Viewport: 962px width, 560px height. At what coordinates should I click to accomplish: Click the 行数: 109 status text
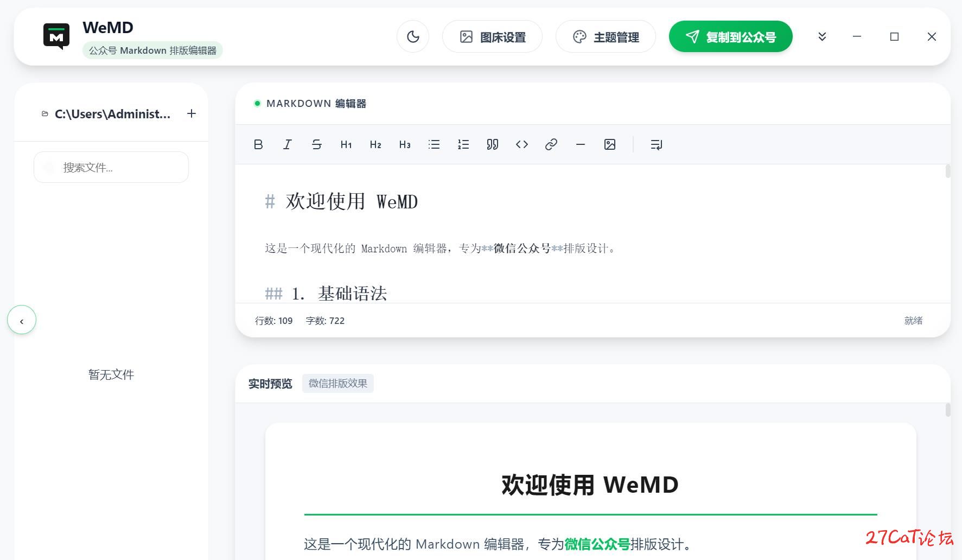click(x=274, y=321)
